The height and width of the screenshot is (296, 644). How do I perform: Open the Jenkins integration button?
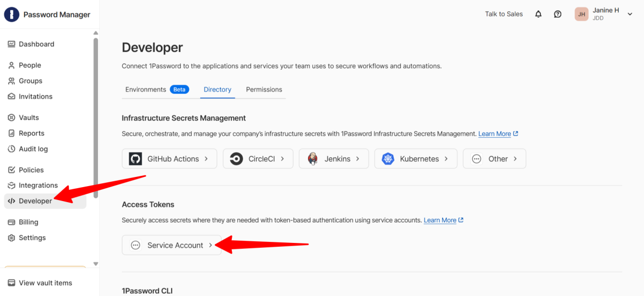coord(334,159)
